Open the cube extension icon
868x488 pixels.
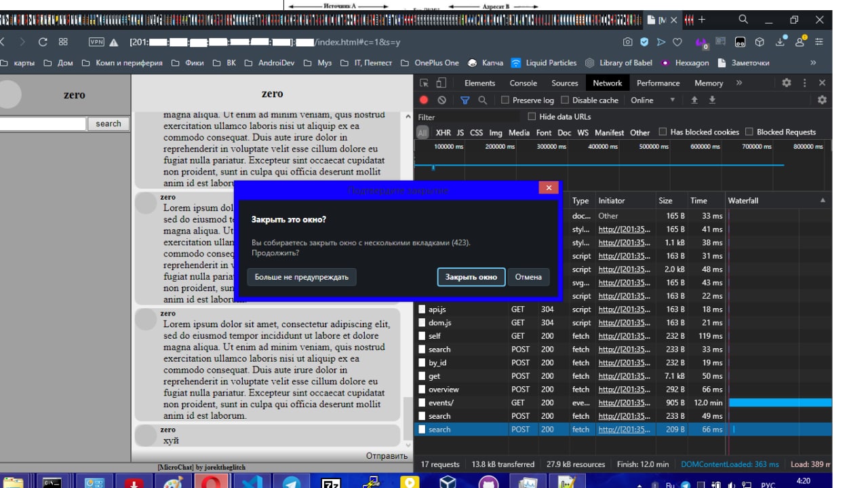(x=760, y=42)
